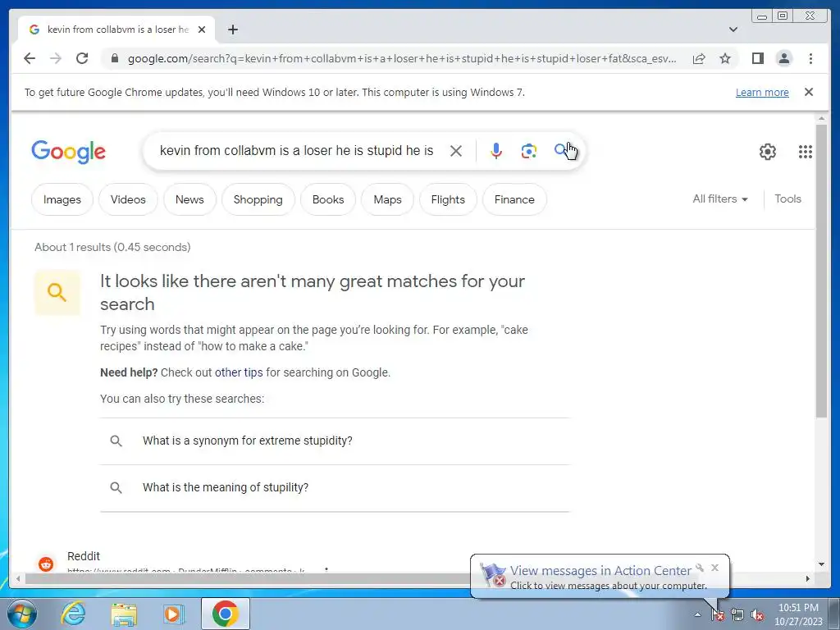Image resolution: width=840 pixels, height=630 pixels.
Task: Switch to Images results
Action: tap(62, 199)
